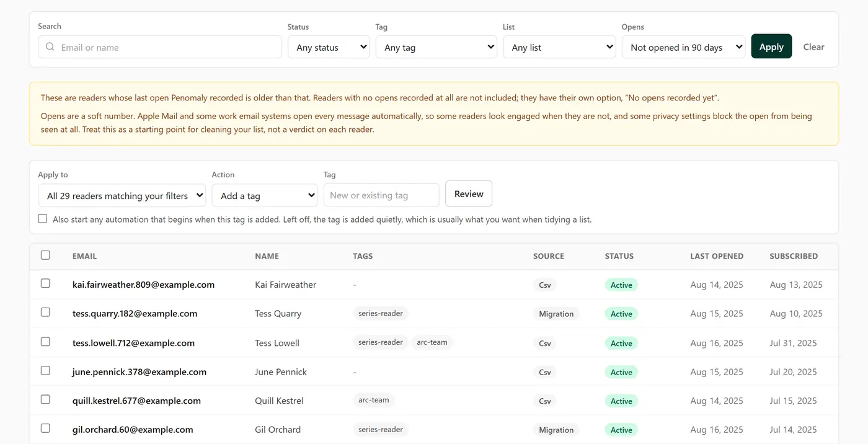Click the New or existing tag field
Screen dimensions: 868x444
click(381, 195)
